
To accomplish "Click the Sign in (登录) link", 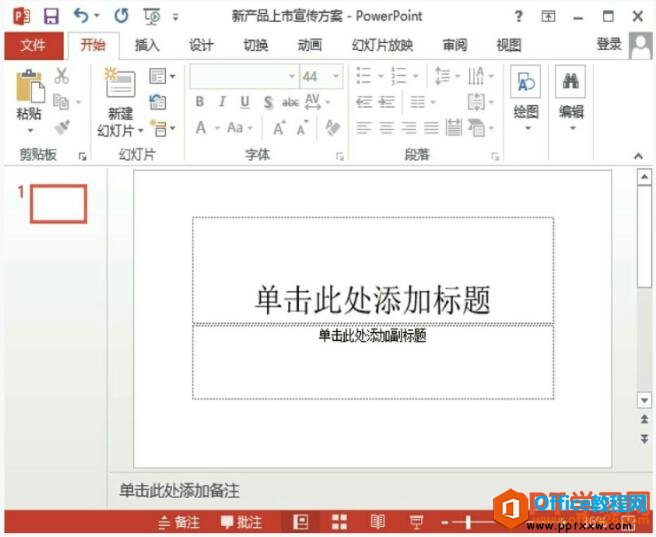I will click(x=608, y=44).
